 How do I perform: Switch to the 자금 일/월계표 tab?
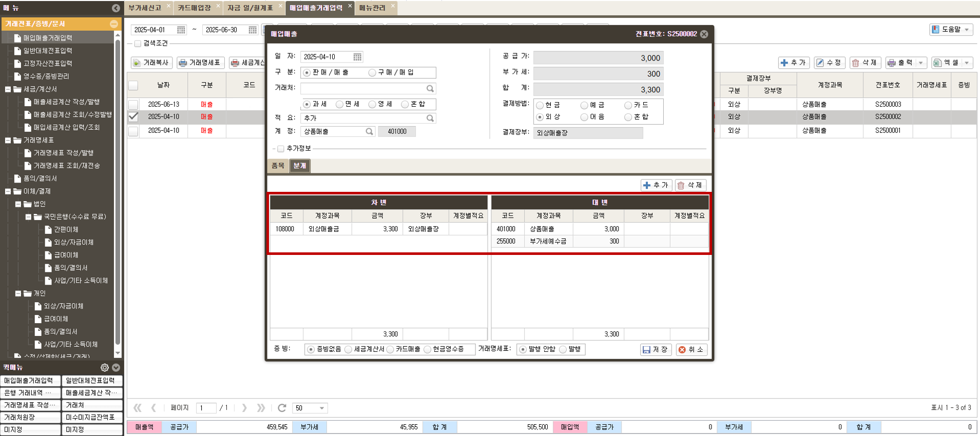point(251,8)
